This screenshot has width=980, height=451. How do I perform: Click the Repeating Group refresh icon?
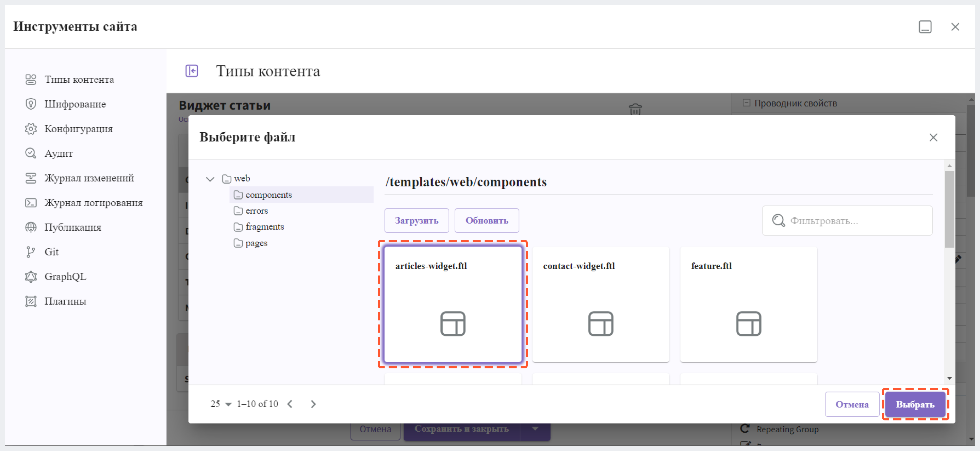(745, 429)
